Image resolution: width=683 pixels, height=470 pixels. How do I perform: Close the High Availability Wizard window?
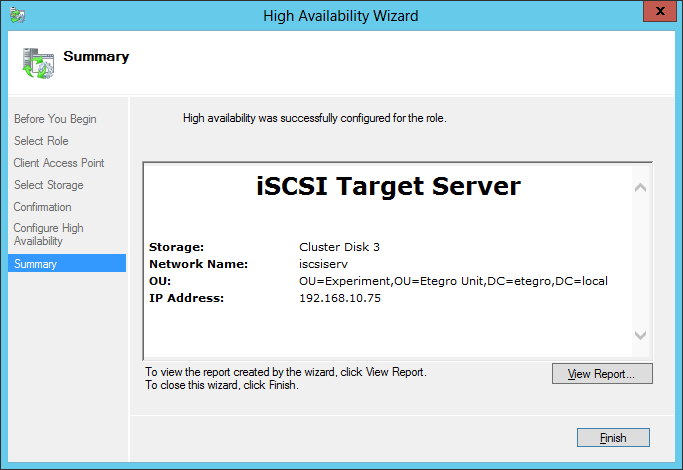[x=656, y=14]
